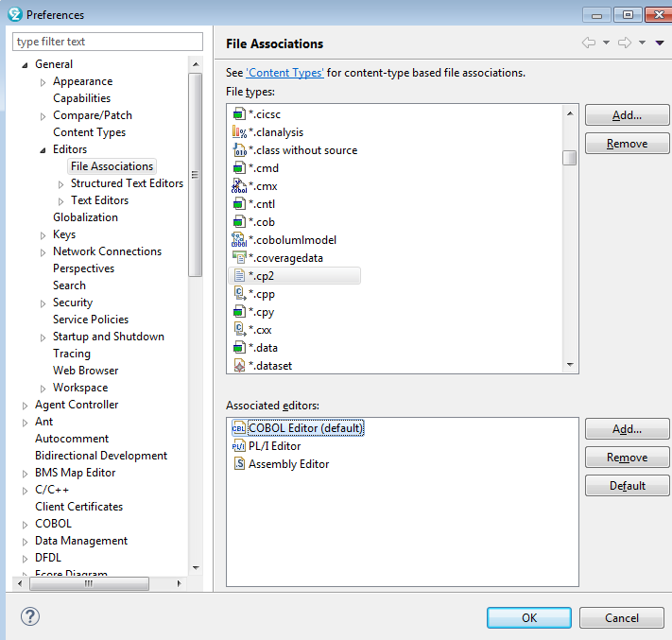The width and height of the screenshot is (672, 640).
Task: Go back with the left arrow icon
Action: tap(589, 43)
